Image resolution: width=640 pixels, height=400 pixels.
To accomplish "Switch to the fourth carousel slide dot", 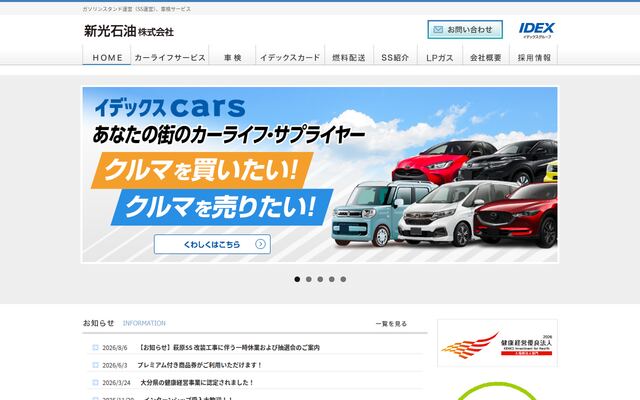I will coord(331,279).
